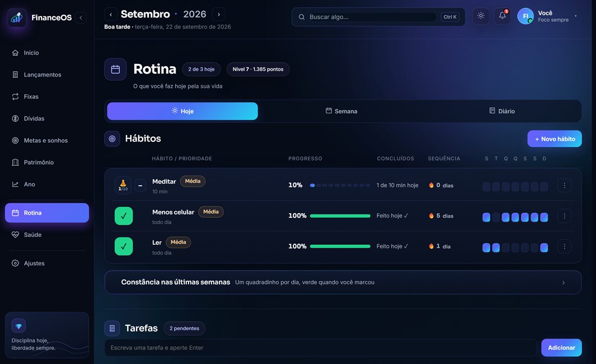Screen dimensions: 596x364
Task: Click the Saúde heart icon in sidebar
Action: point(15,235)
